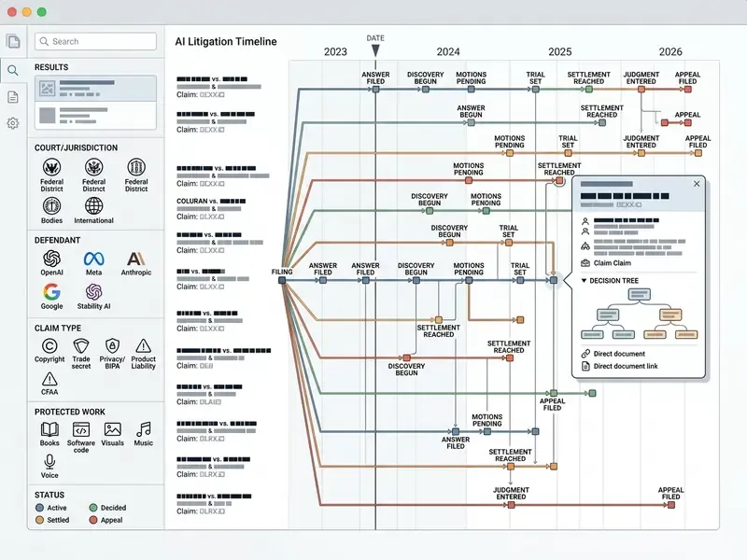Toggle Active status filter
Image resolution: width=747 pixels, height=560 pixels.
(51, 508)
